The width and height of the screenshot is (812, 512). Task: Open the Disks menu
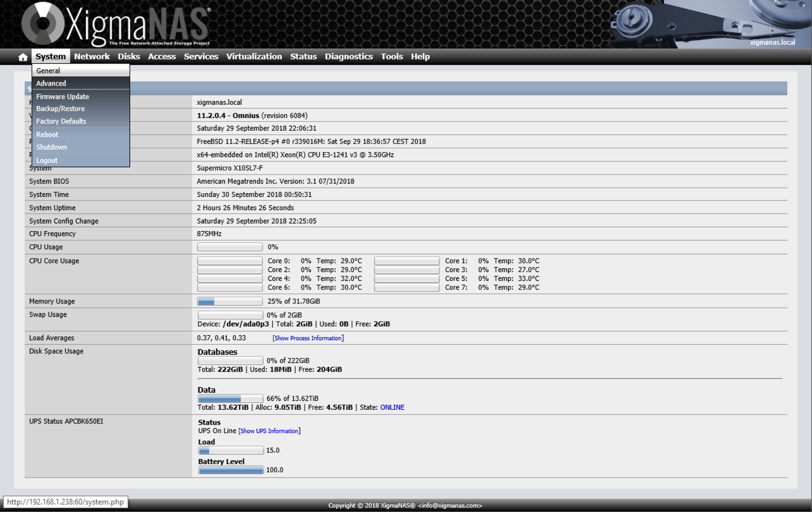click(x=128, y=57)
